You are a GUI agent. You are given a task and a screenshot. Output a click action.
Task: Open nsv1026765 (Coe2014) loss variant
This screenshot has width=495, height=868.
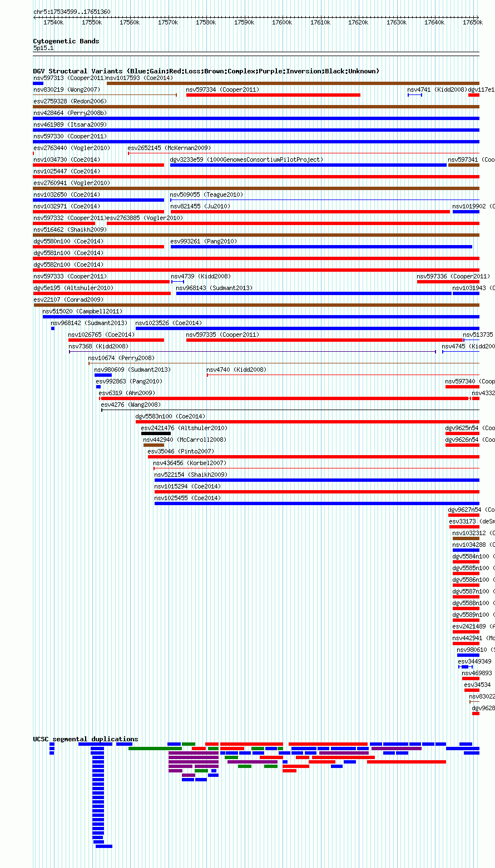116,340
